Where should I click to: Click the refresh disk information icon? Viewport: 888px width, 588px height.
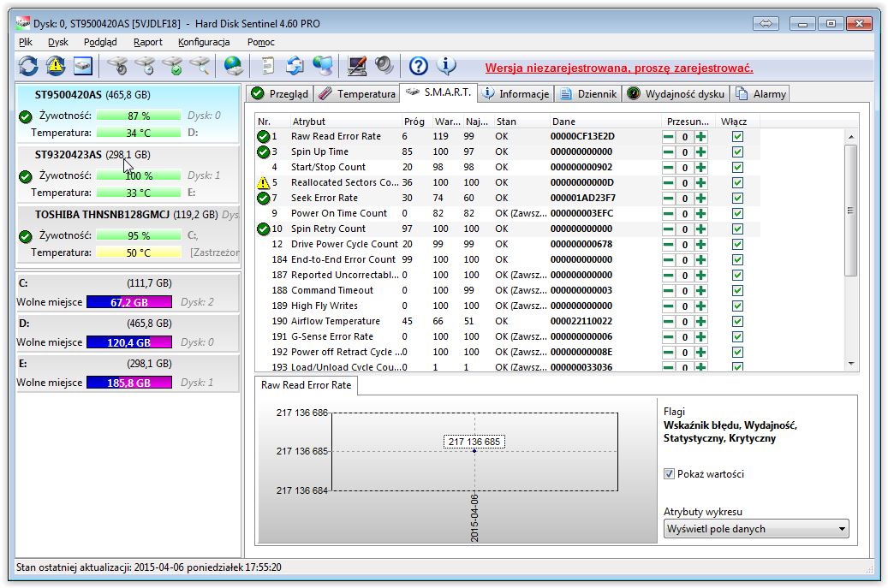click(x=28, y=66)
